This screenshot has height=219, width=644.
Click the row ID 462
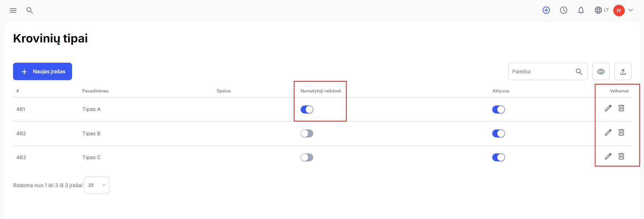tap(21, 133)
